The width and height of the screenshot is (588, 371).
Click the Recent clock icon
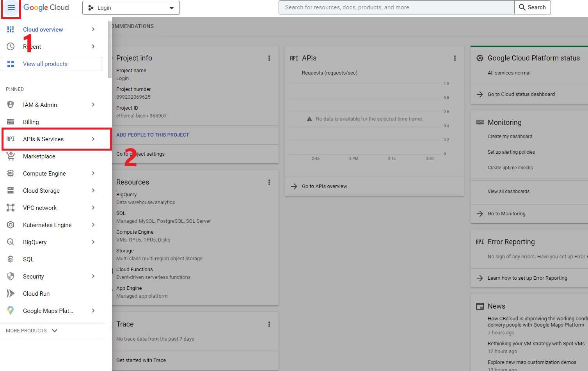pos(11,46)
